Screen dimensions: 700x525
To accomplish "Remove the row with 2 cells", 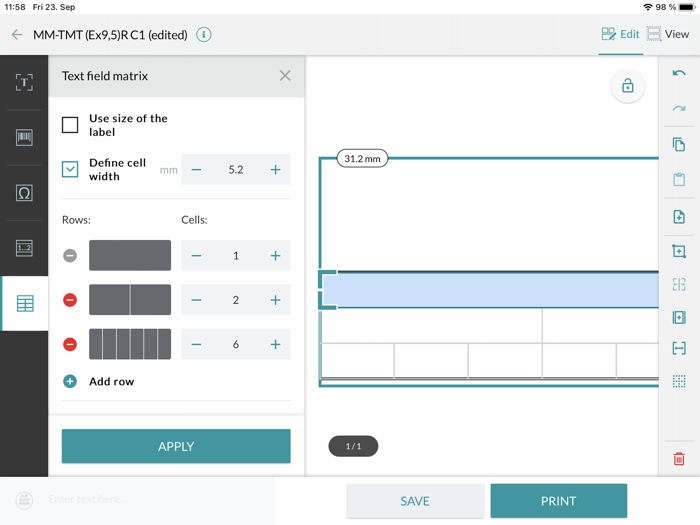I will click(70, 300).
